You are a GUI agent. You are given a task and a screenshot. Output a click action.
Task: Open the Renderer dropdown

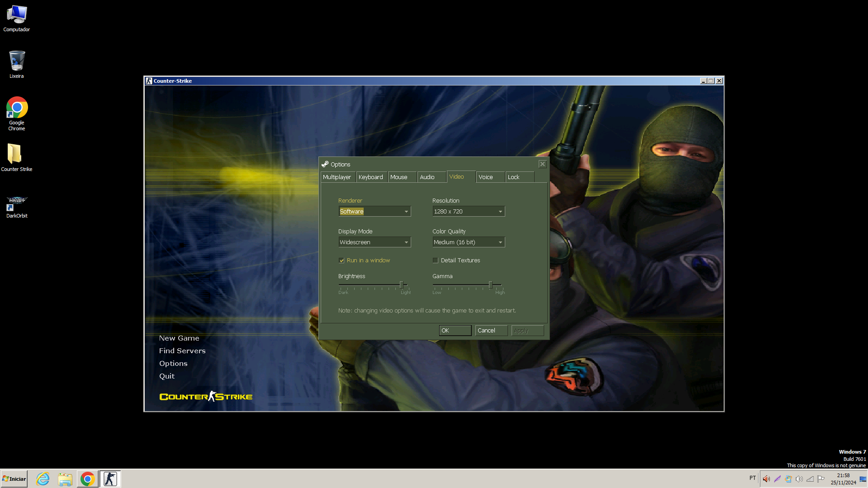375,211
